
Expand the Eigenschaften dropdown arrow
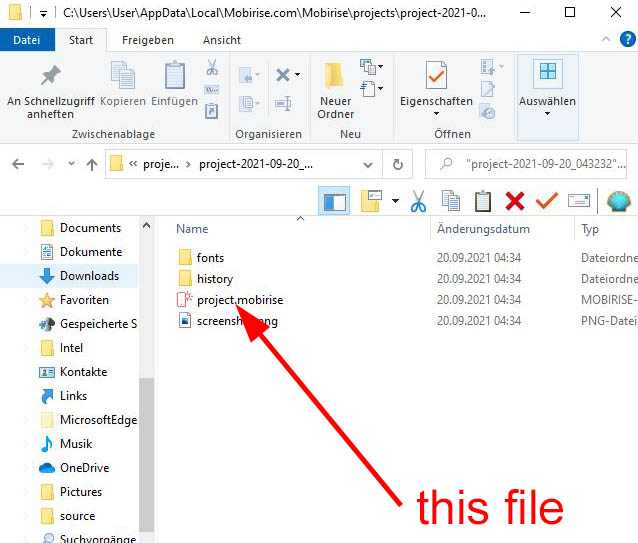coord(436,113)
